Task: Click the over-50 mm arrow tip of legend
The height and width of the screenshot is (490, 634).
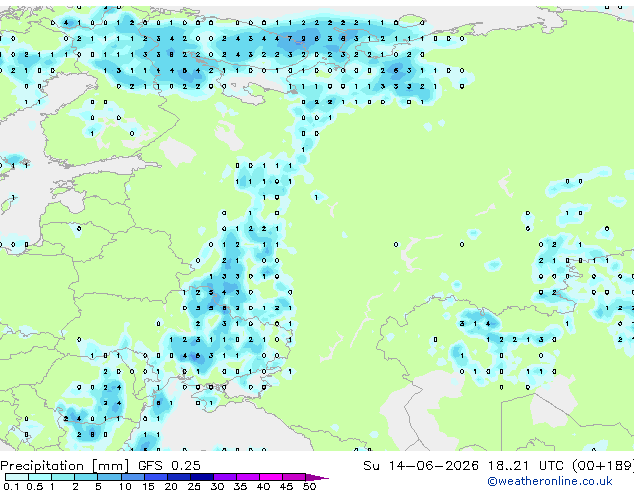Action: [x=317, y=477]
